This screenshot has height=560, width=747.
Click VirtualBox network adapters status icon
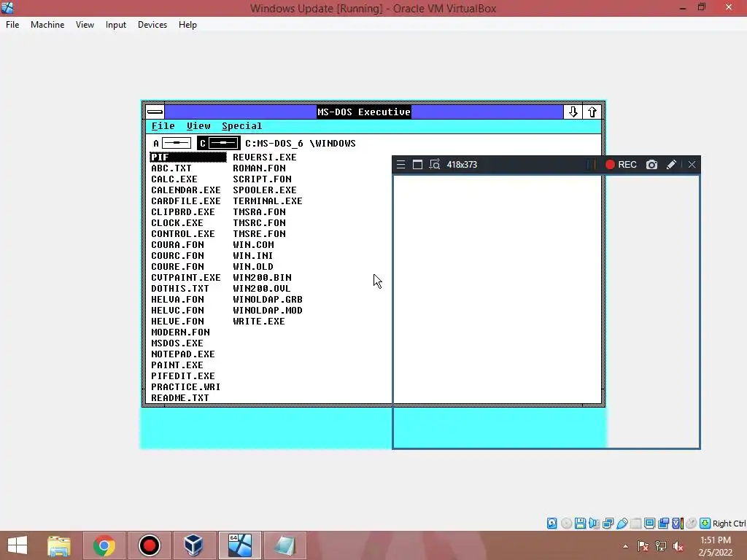click(608, 524)
